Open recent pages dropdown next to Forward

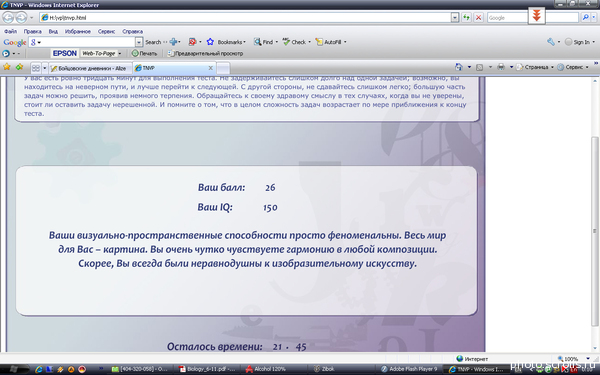(31, 18)
